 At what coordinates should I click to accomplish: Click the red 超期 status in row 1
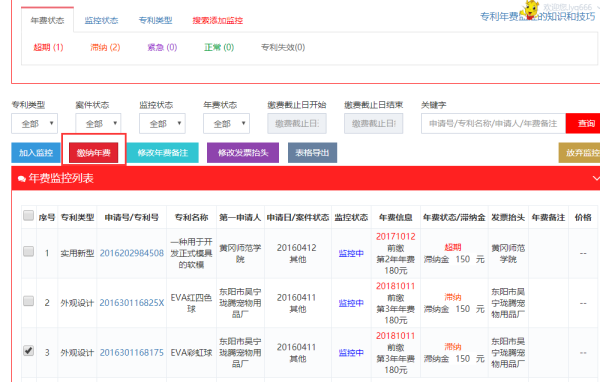(453, 247)
